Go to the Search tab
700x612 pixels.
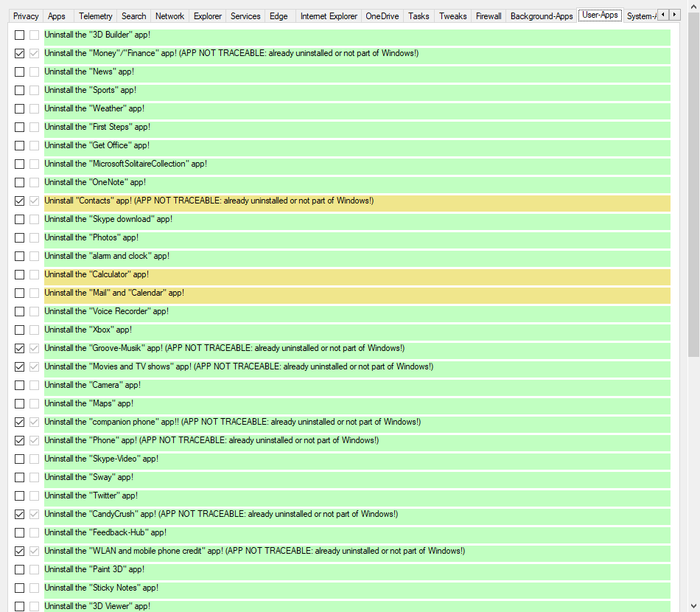tap(134, 16)
